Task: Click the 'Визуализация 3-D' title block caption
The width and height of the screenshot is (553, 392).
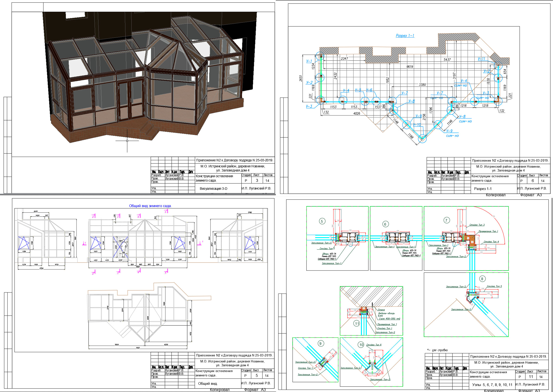Action: click(213, 189)
